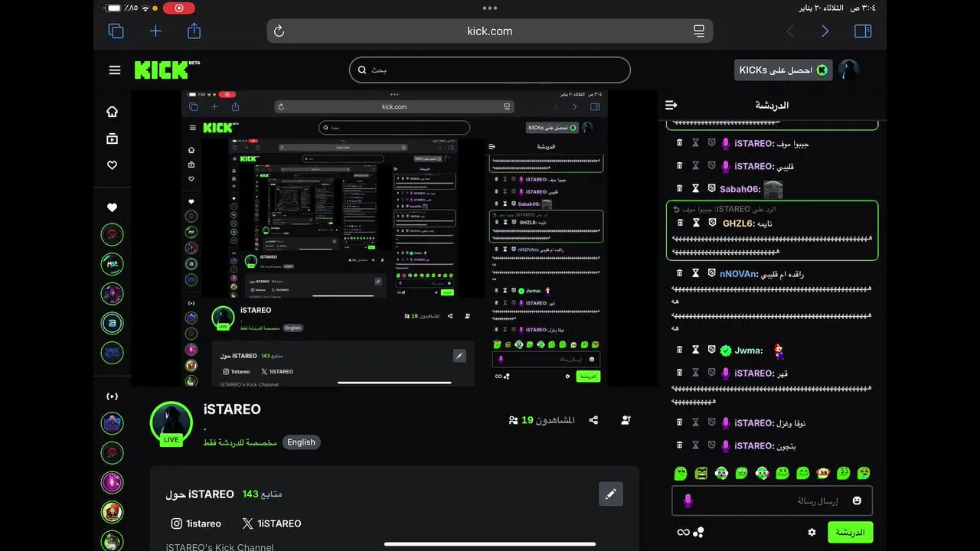Open the profile avatar menu
The image size is (980, 551).
pos(848,70)
